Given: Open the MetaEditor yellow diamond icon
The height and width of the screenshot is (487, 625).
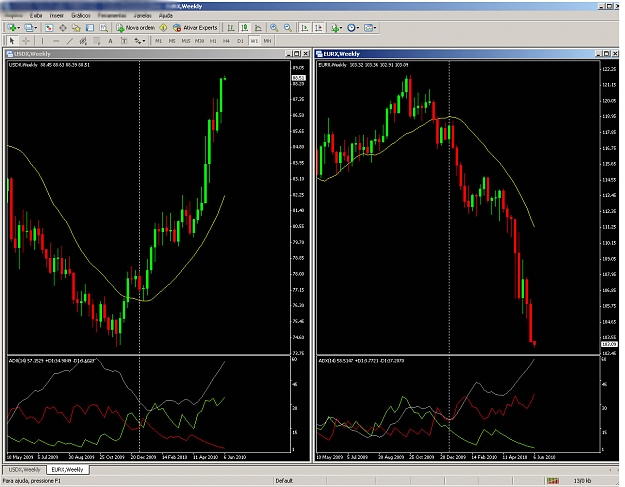Looking at the screenshot, I should point(163,27).
